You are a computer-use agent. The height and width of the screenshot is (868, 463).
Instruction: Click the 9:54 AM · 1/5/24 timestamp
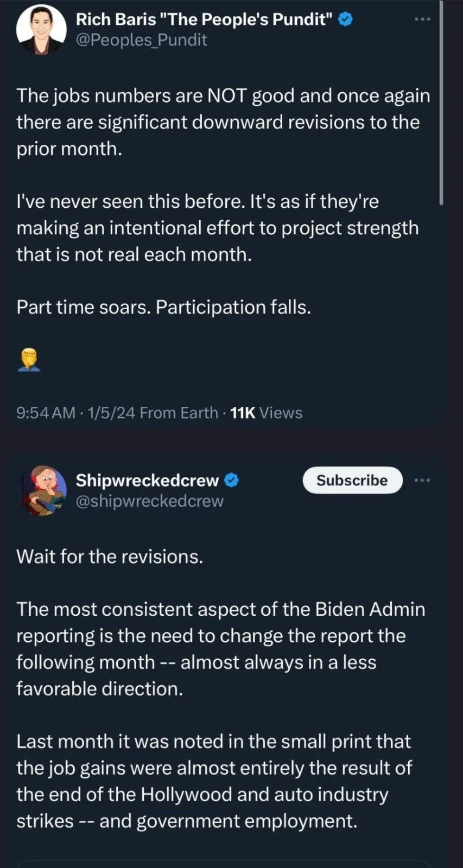pyautogui.click(x=76, y=413)
